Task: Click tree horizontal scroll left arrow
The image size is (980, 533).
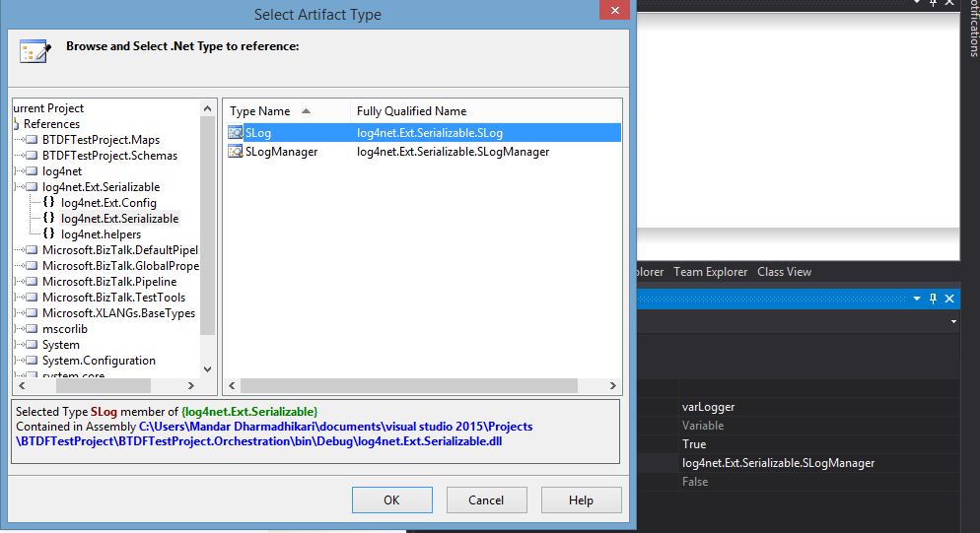Action: [22, 385]
